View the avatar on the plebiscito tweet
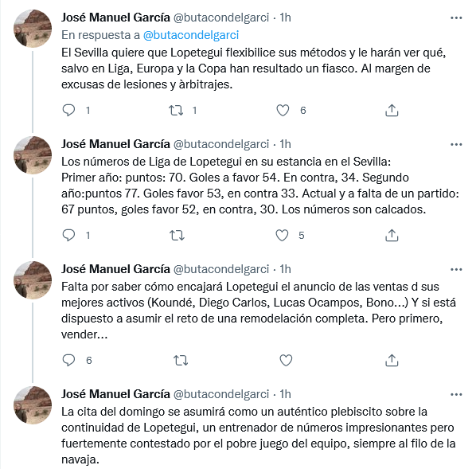 point(33,405)
